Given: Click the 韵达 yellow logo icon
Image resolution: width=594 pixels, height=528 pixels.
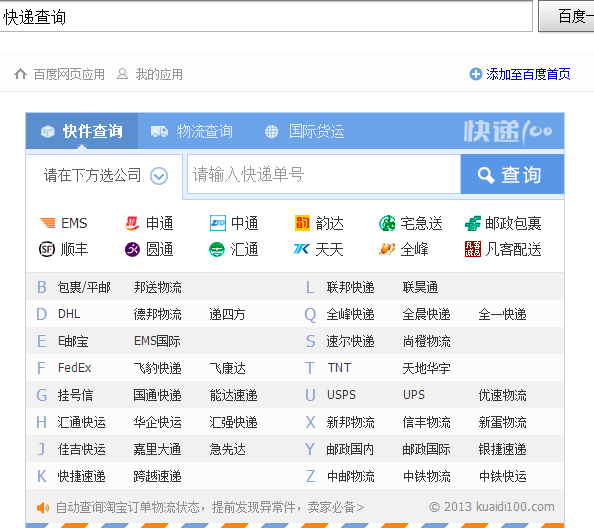Looking at the screenshot, I should (x=302, y=223).
